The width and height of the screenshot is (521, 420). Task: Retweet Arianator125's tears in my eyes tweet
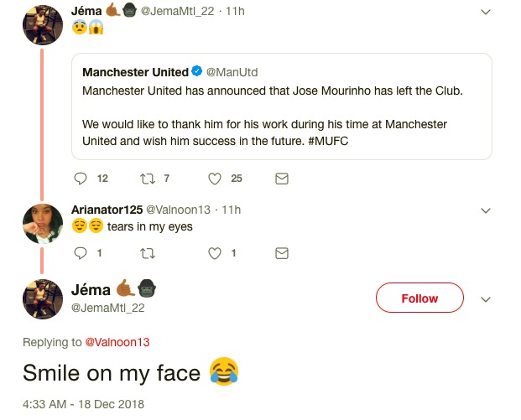(148, 252)
